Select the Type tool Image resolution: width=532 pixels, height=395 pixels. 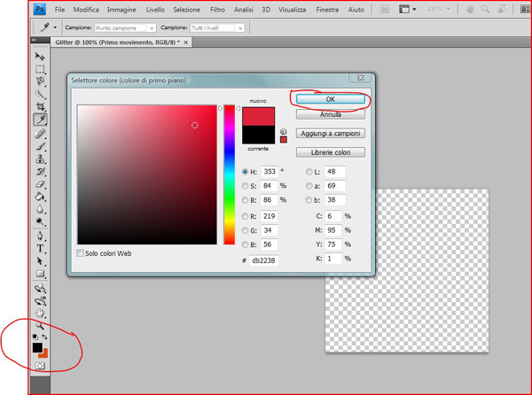40,248
